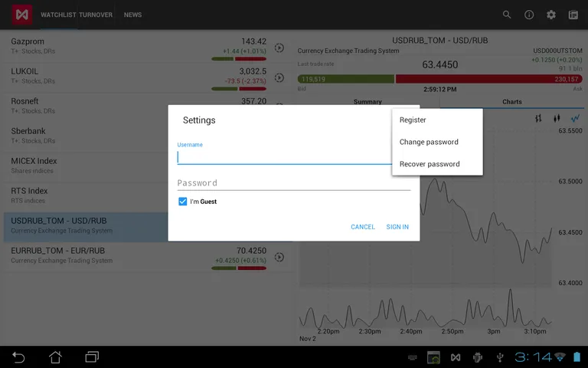
Task: Focus the Password input field
Action: click(x=294, y=183)
